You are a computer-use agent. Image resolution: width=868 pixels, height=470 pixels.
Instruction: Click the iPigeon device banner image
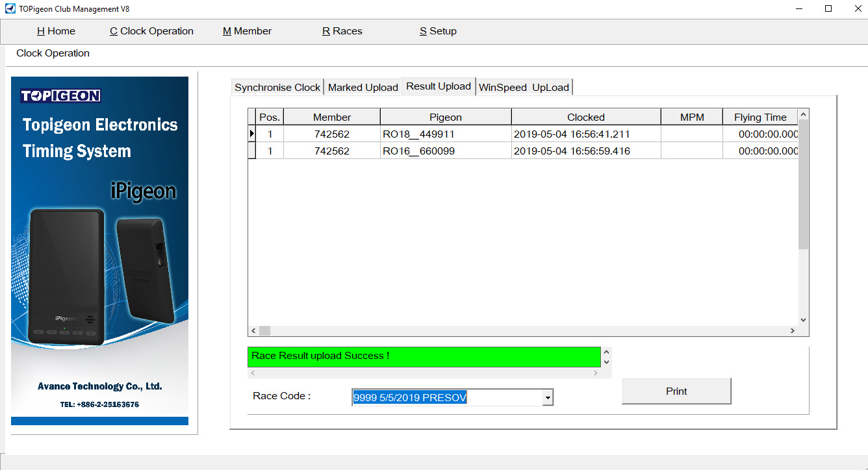[x=100, y=251]
